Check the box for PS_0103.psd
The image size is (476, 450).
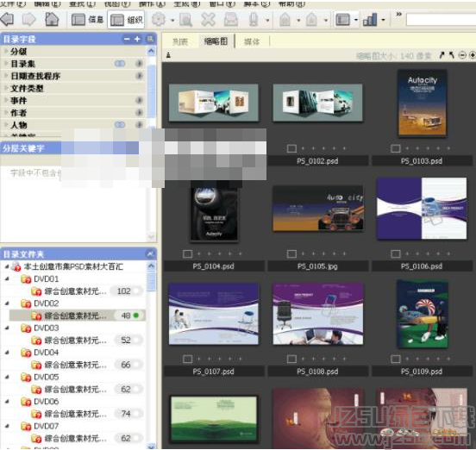coord(396,148)
